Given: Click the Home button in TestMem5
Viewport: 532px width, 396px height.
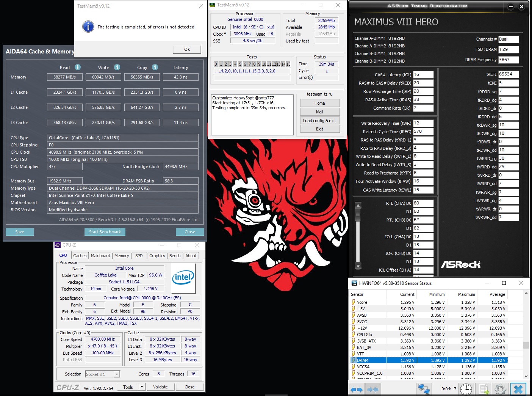Looking at the screenshot, I should click(x=320, y=103).
